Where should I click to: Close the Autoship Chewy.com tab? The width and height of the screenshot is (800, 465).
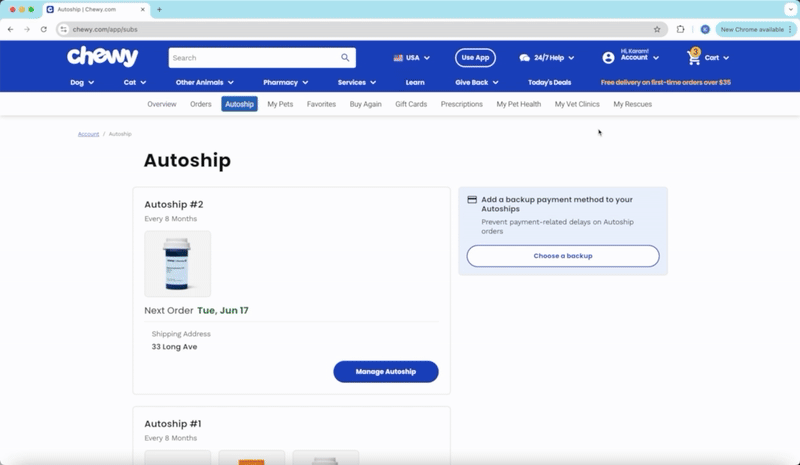coord(143,9)
